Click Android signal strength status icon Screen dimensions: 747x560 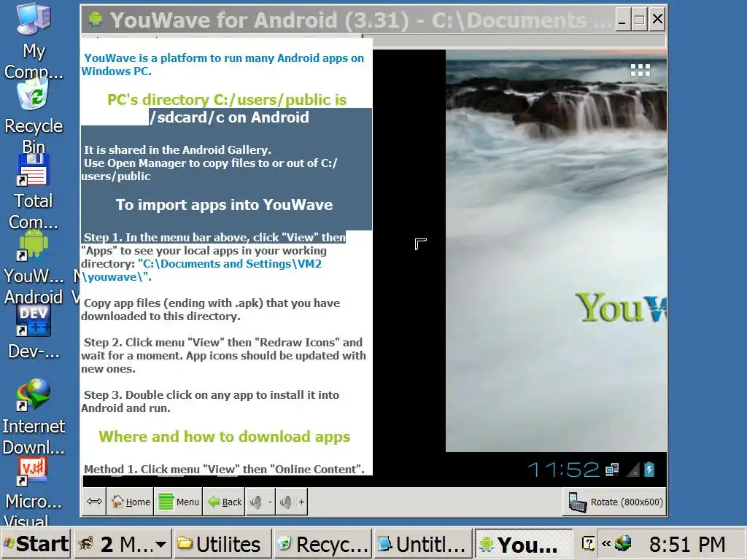point(633,470)
